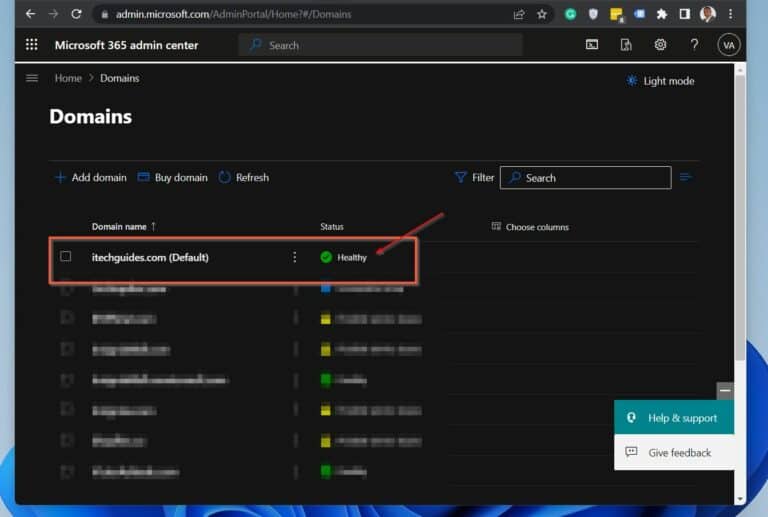Sort by Domain name column header
768x517 pixels.
(x=123, y=227)
